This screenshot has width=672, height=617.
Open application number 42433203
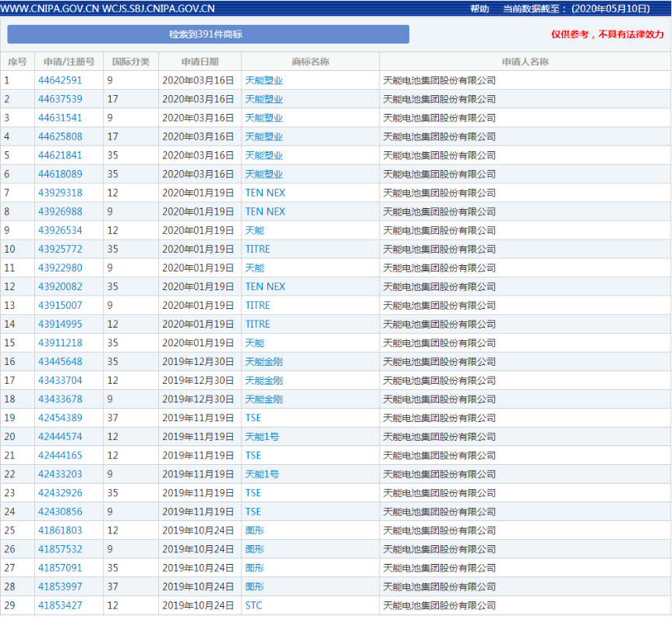(x=60, y=473)
